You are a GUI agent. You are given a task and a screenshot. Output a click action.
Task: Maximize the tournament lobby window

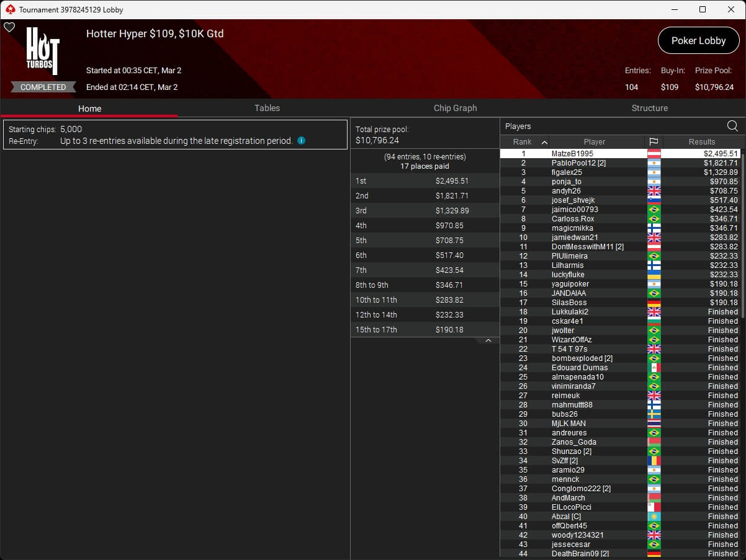[x=702, y=9]
